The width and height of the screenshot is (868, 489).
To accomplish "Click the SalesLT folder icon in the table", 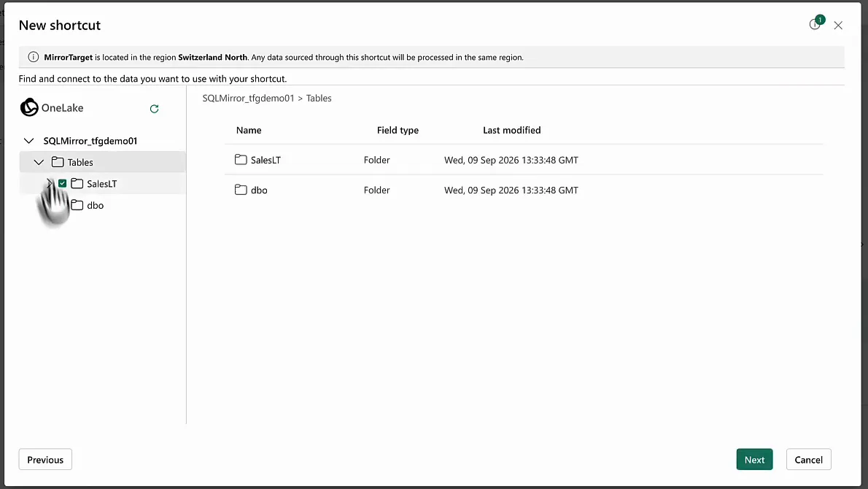I will coord(241,160).
